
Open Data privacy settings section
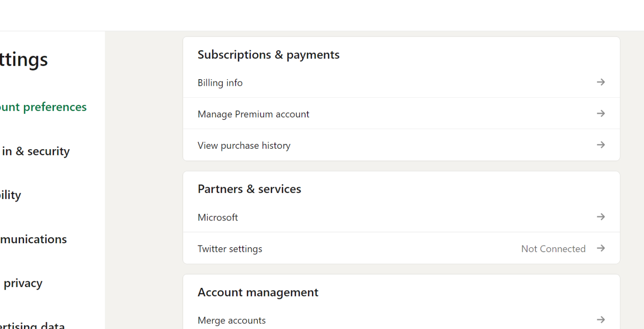pyautogui.click(x=22, y=283)
